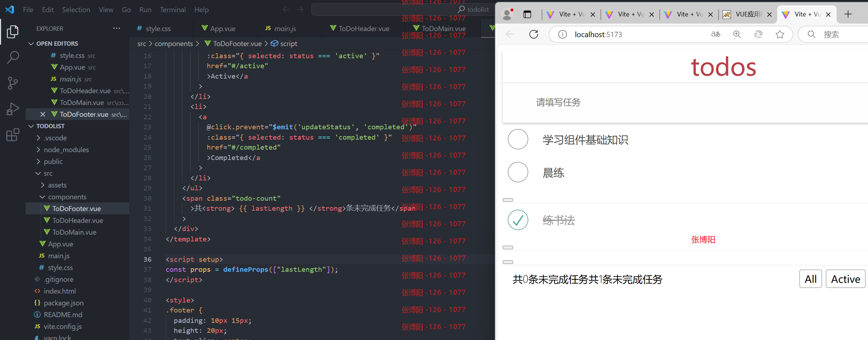Image resolution: width=868 pixels, height=340 pixels.
Task: Click browser back arrow button
Action: [x=510, y=34]
